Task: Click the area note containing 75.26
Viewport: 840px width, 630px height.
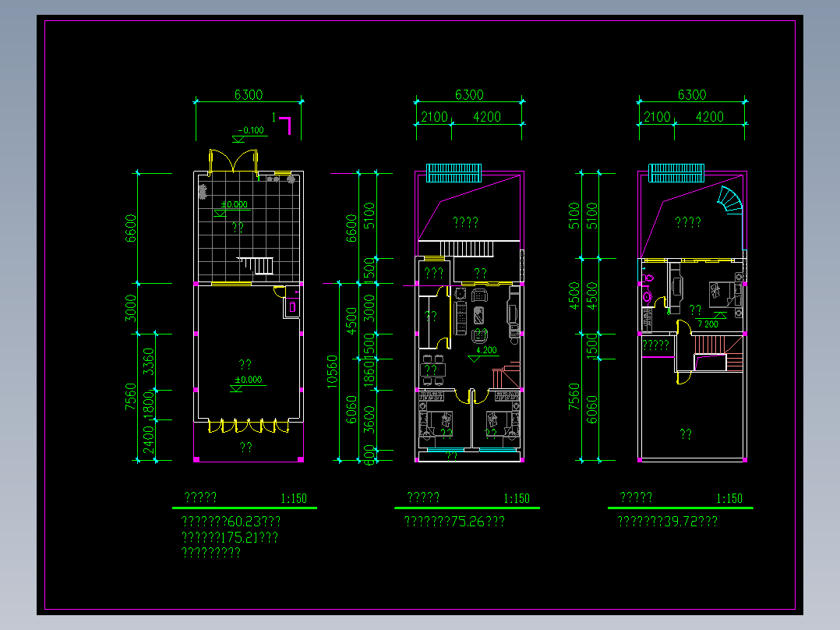Action: tap(454, 521)
